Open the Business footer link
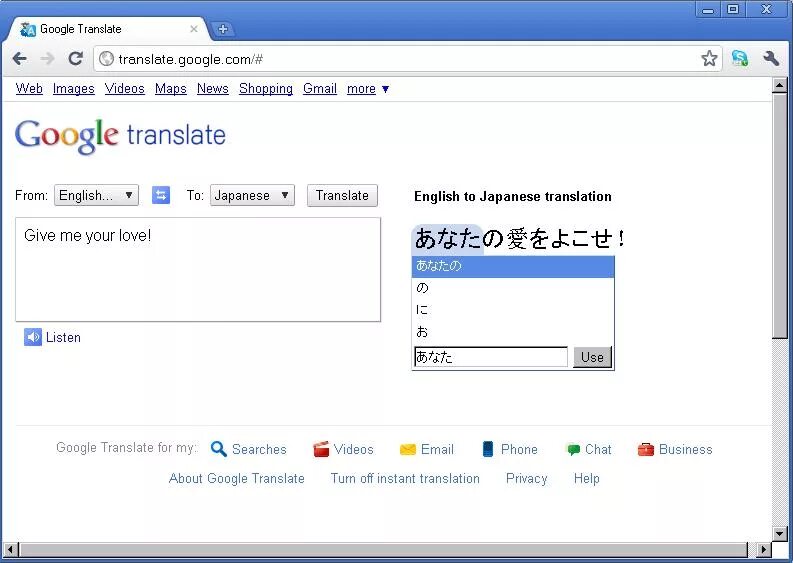Image resolution: width=793 pixels, height=563 pixels. (x=686, y=449)
